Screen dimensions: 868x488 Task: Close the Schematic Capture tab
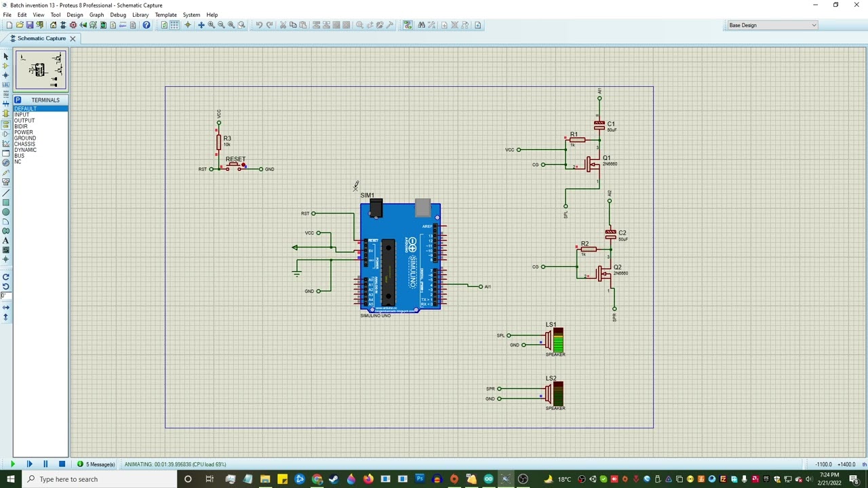[x=73, y=39]
